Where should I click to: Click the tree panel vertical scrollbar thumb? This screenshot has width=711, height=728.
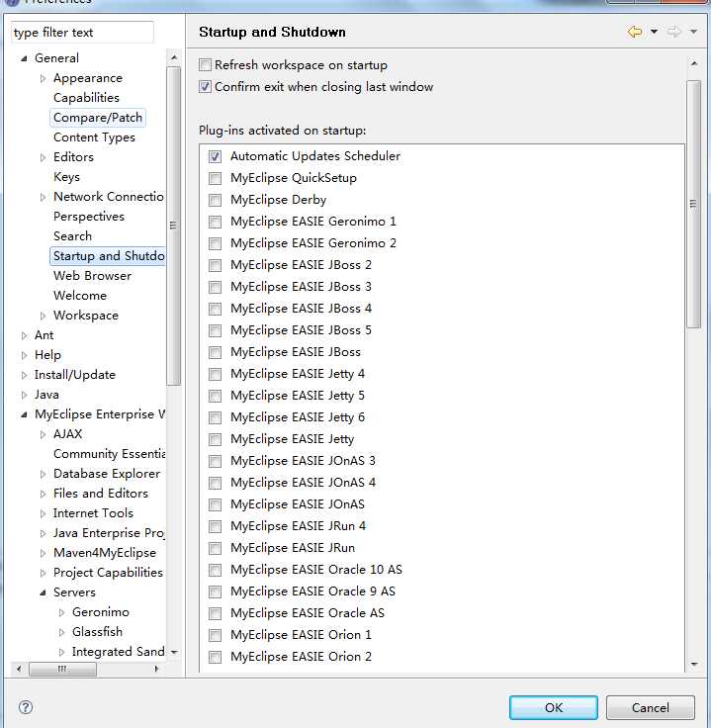[174, 226]
